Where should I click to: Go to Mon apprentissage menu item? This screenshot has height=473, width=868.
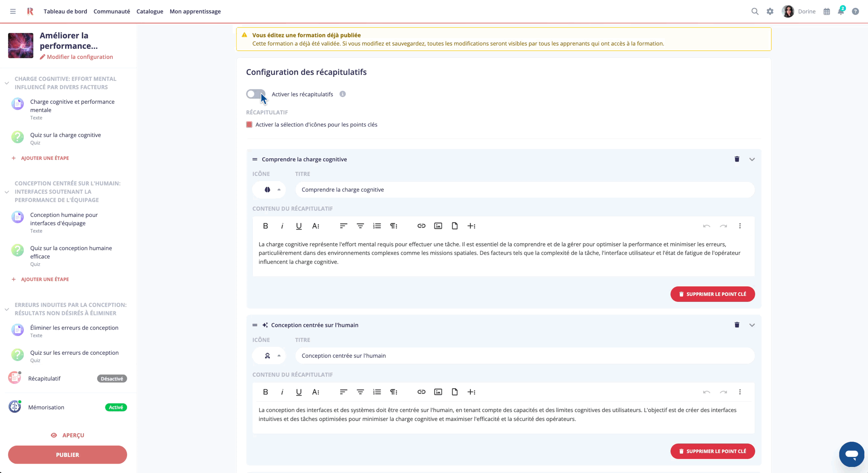[195, 12]
